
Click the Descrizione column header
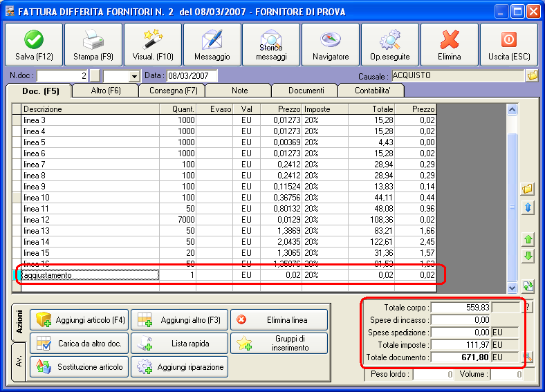click(91, 109)
